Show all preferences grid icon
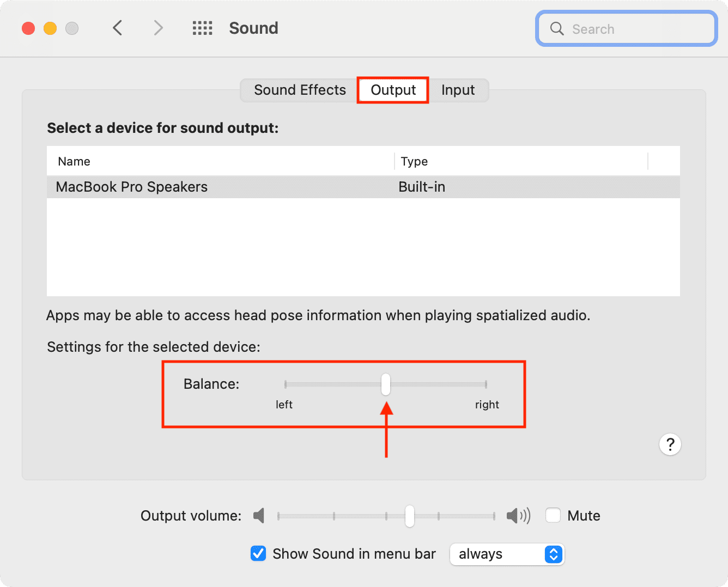Viewport: 728px width, 587px height. pyautogui.click(x=203, y=28)
